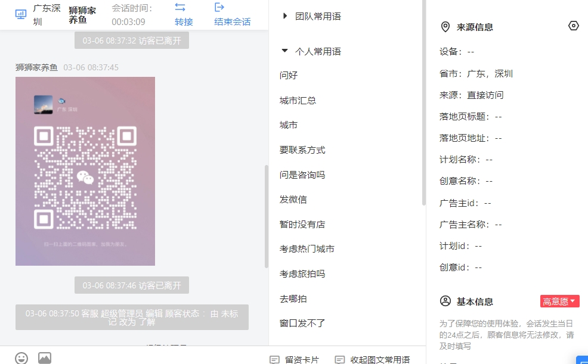Image resolution: width=588 pixels, height=364 pixels.
Task: Click the 狮狮家养鱼 name in header
Action: point(82,15)
